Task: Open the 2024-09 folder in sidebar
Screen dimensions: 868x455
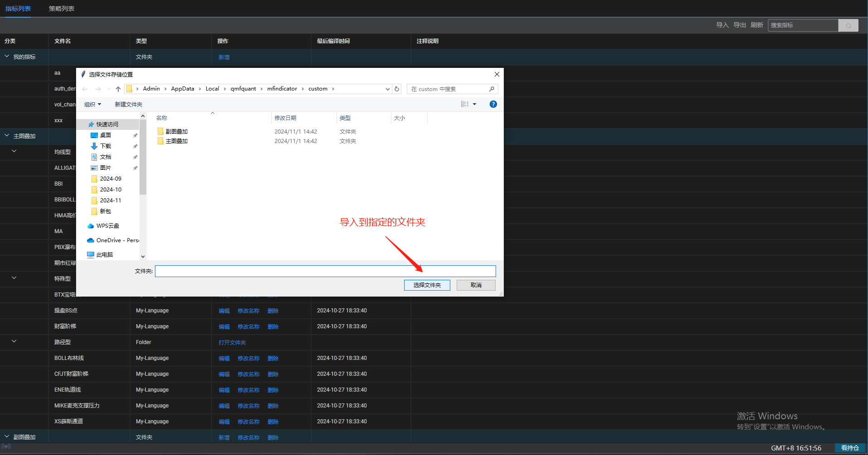Action: click(111, 179)
